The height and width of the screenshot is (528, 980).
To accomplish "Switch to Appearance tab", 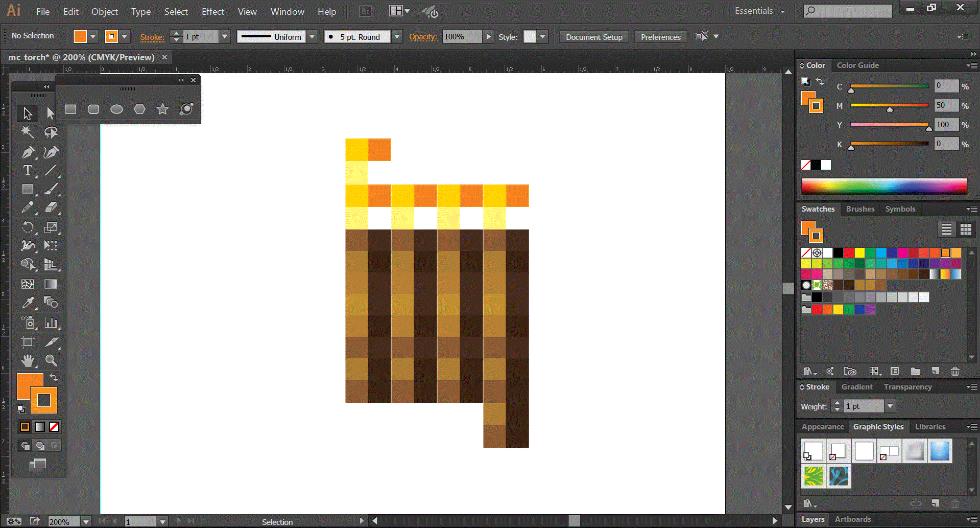I will pos(823,427).
